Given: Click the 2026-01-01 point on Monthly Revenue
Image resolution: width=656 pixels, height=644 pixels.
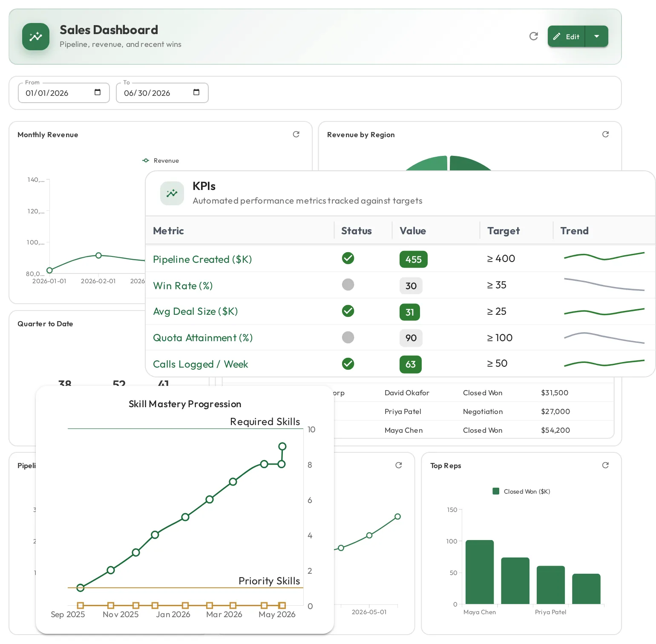Looking at the screenshot, I should pyautogui.click(x=49, y=270).
